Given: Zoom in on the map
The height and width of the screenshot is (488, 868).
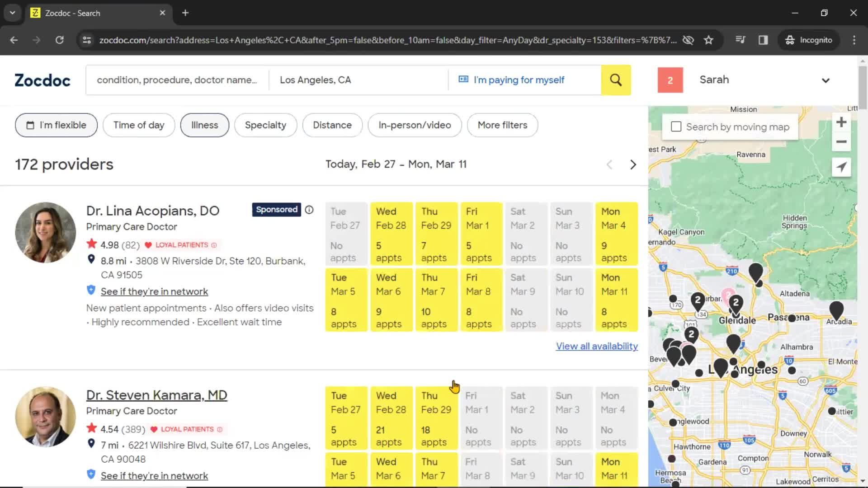Looking at the screenshot, I should click(841, 122).
